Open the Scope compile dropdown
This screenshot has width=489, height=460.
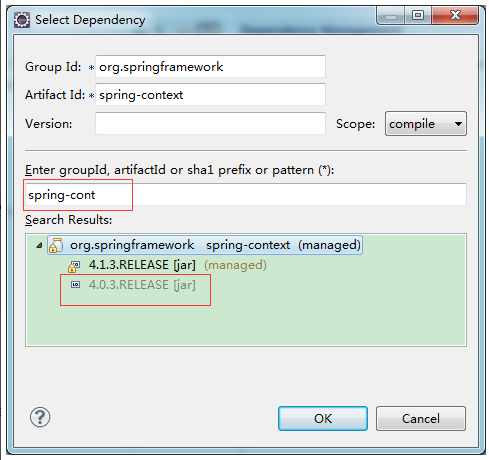426,124
